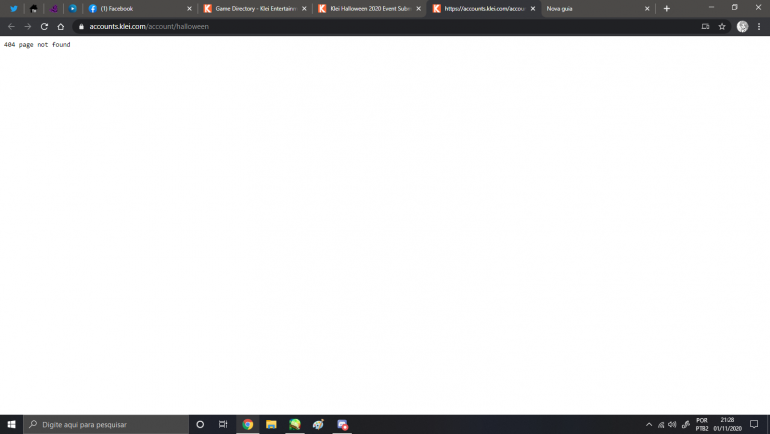The image size is (770, 434).
Task: Open the pinned purple icon tab
Action: tap(54, 8)
